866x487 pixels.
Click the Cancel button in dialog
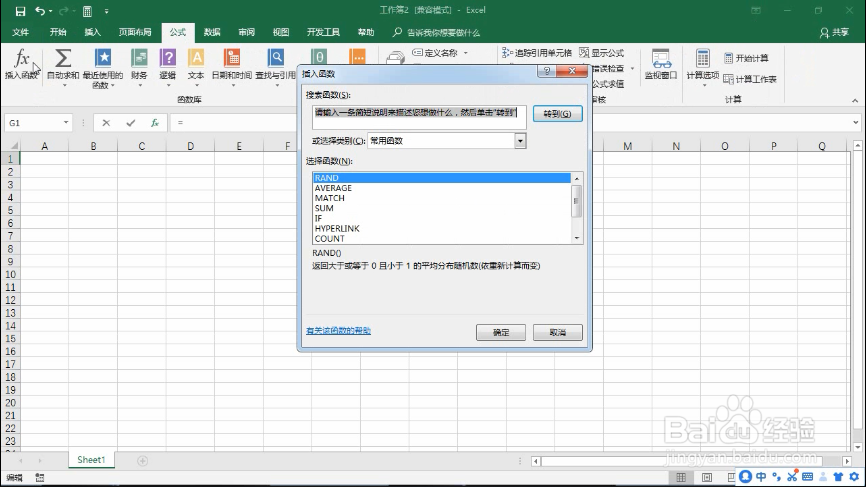[558, 332]
